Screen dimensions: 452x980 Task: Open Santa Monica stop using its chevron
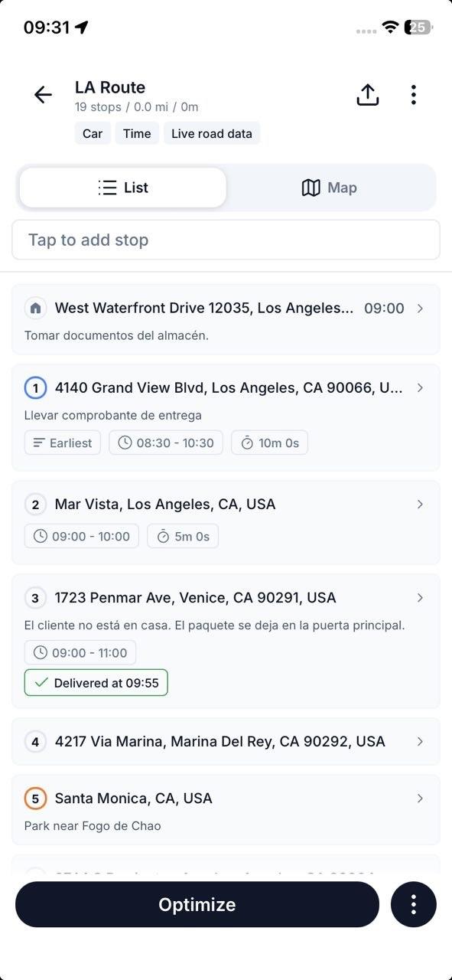click(x=420, y=798)
